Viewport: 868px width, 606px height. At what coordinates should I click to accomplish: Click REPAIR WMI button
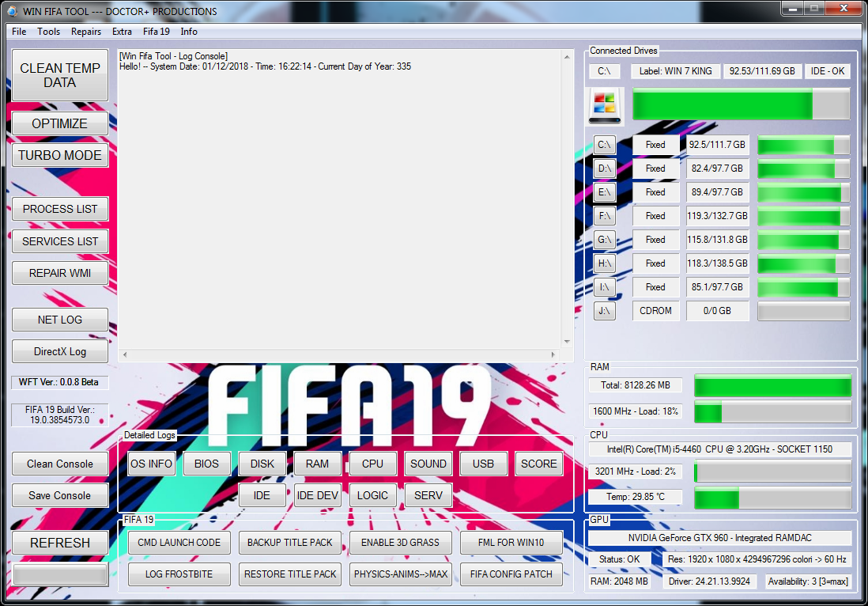[60, 273]
